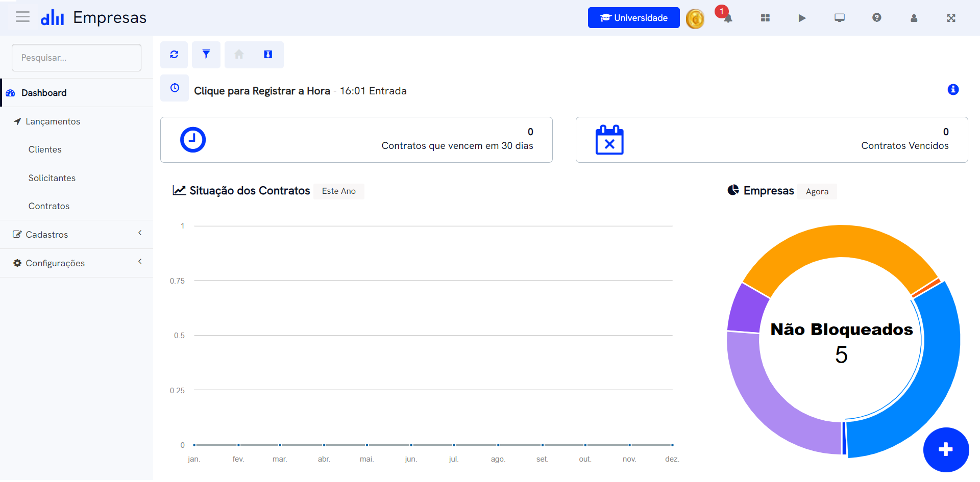Play the tutorial video icon
Image resolution: width=980 pixels, height=482 pixels.
[x=802, y=18]
